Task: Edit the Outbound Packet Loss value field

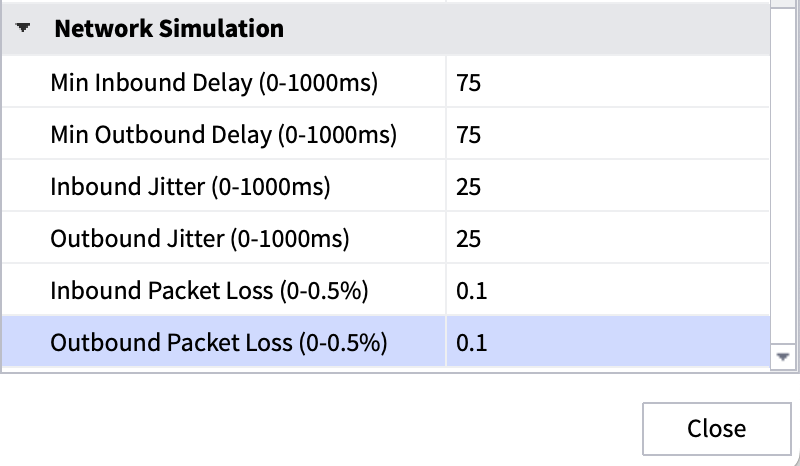Action: point(608,342)
